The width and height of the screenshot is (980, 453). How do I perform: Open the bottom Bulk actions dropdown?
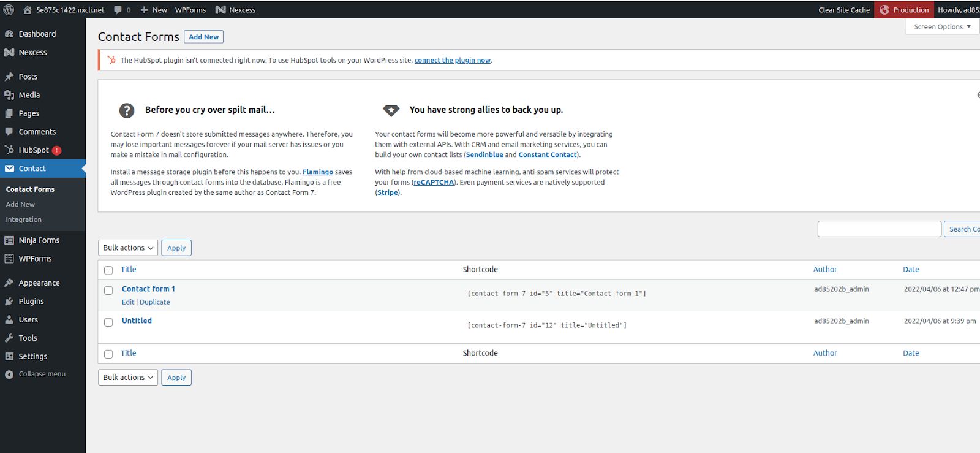pos(128,378)
